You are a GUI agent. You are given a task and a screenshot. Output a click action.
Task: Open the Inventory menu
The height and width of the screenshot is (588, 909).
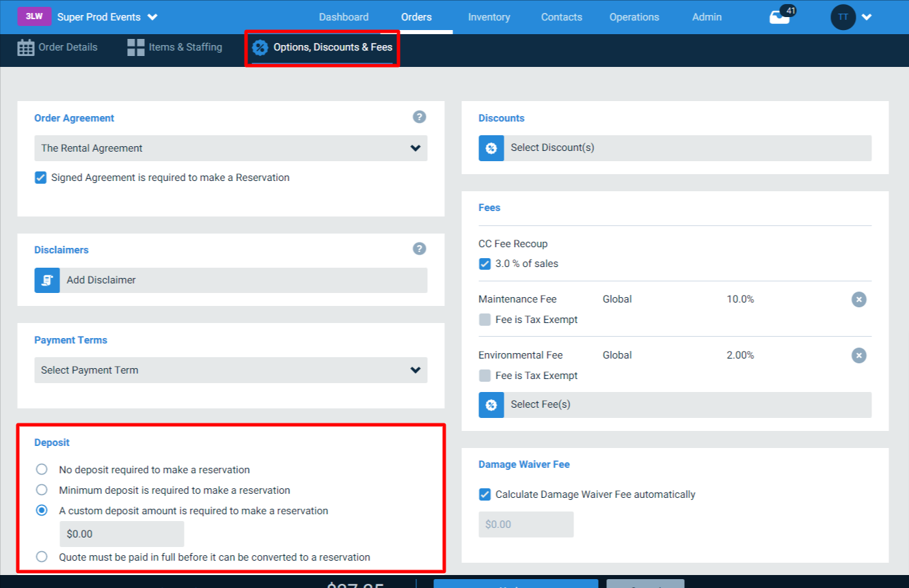click(489, 17)
